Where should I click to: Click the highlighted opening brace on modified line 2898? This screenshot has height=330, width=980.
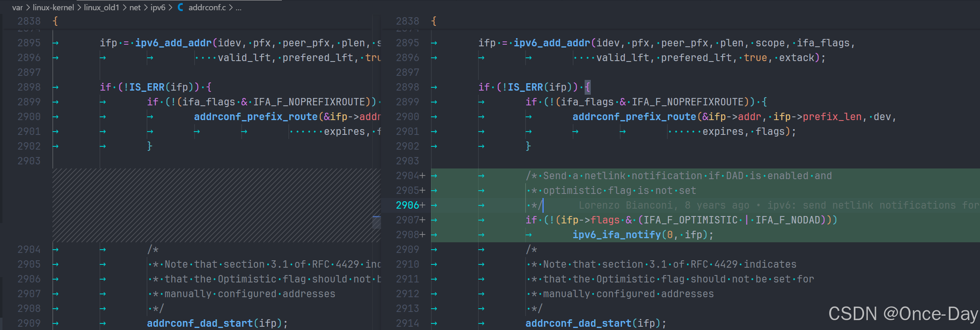(x=588, y=87)
